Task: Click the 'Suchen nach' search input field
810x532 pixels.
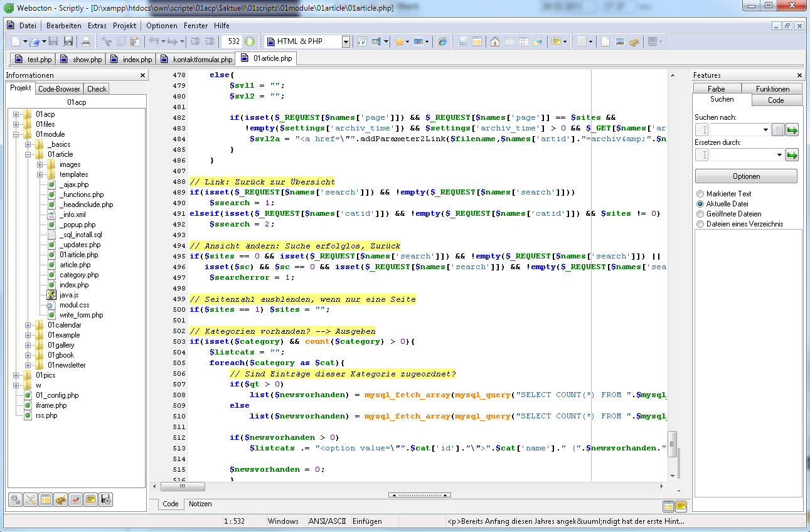Action: [x=736, y=130]
